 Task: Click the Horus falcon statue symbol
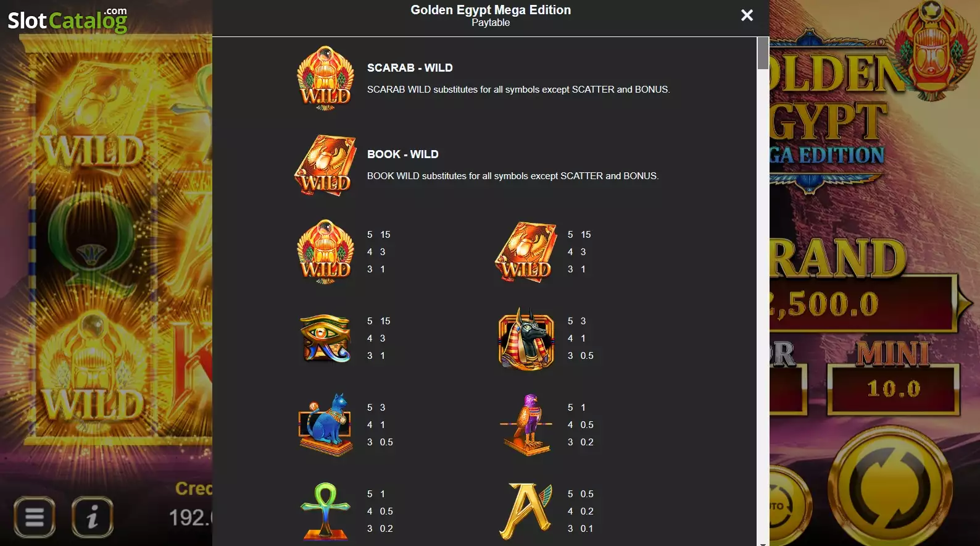point(526,425)
